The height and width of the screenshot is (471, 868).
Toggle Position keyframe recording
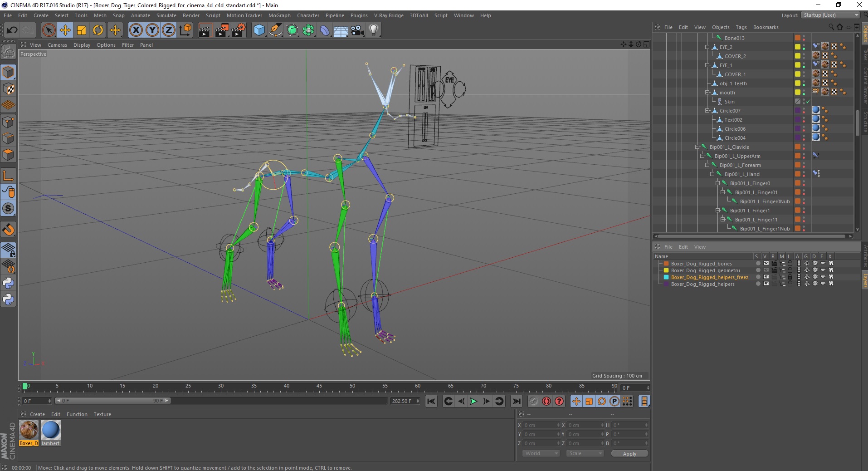pyautogui.click(x=576, y=401)
